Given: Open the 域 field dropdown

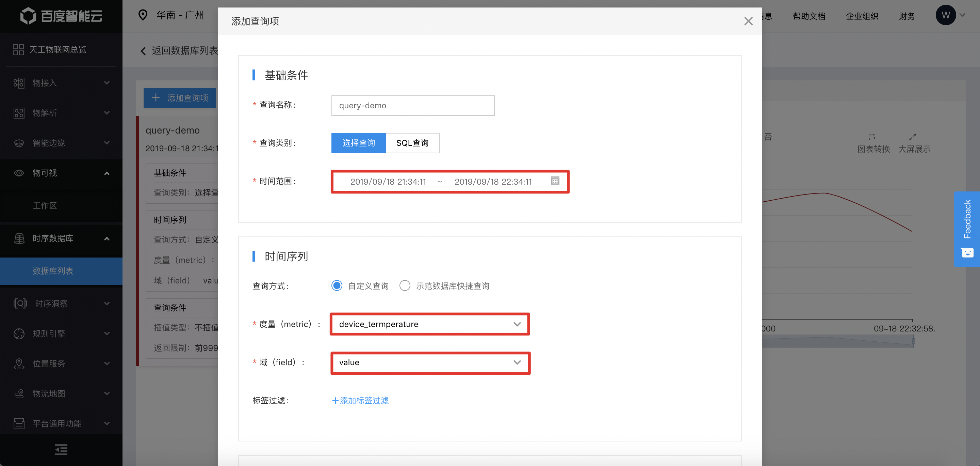Looking at the screenshot, I should (x=430, y=362).
